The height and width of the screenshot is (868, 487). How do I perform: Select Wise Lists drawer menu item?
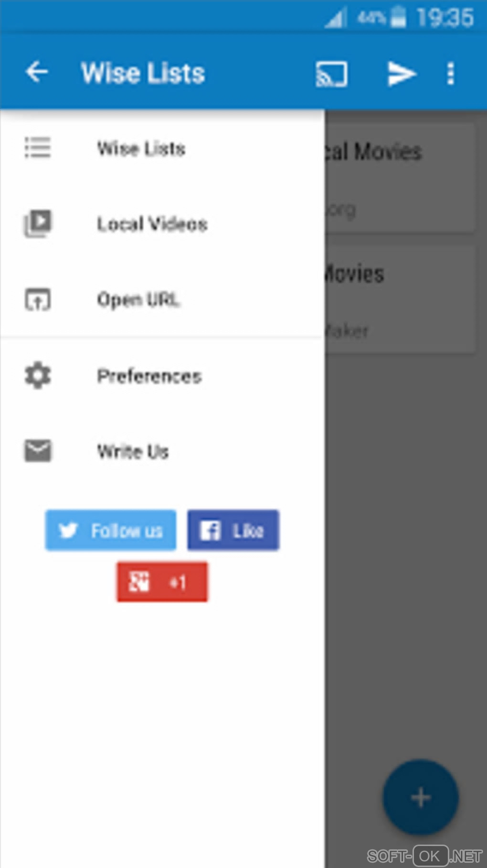[x=162, y=148]
